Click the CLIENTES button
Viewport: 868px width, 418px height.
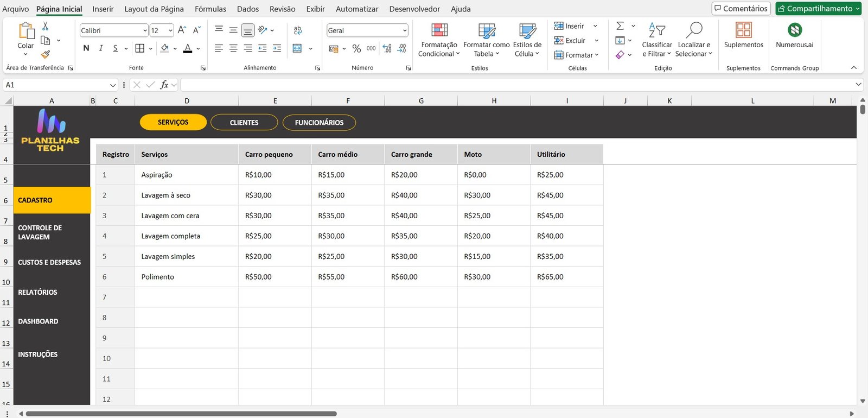[244, 122]
